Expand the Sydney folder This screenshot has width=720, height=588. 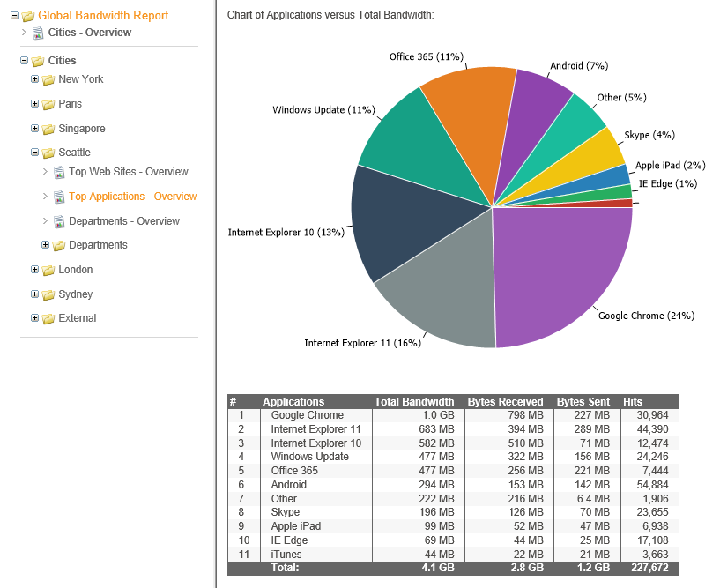click(x=34, y=294)
